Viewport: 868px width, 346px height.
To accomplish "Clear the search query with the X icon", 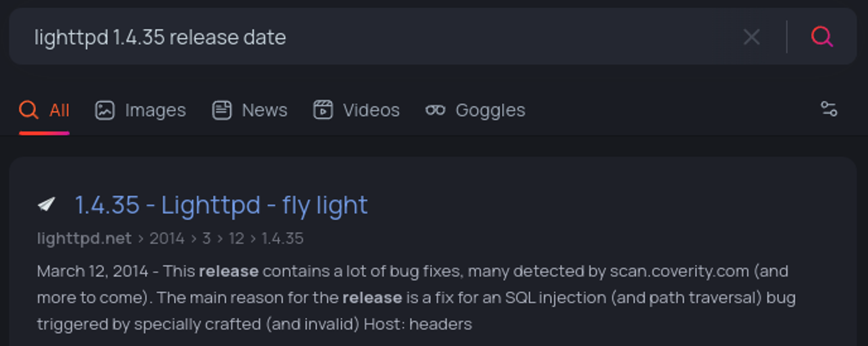I will [751, 37].
